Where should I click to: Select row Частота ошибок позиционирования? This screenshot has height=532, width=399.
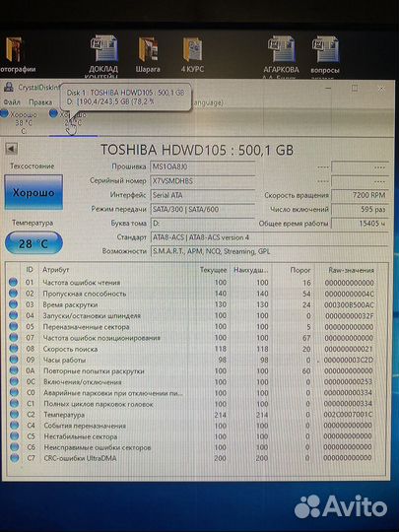tap(192, 338)
